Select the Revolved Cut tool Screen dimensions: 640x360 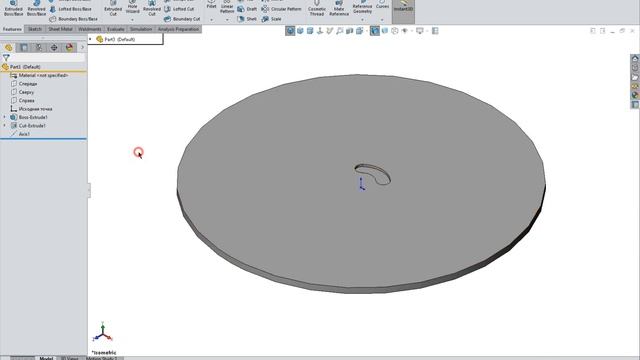tap(152, 8)
